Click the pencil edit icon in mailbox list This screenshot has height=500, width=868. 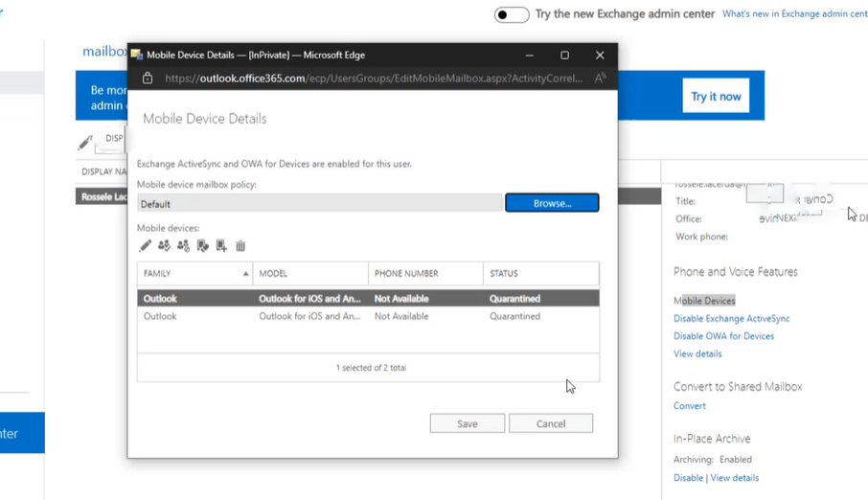[x=84, y=143]
